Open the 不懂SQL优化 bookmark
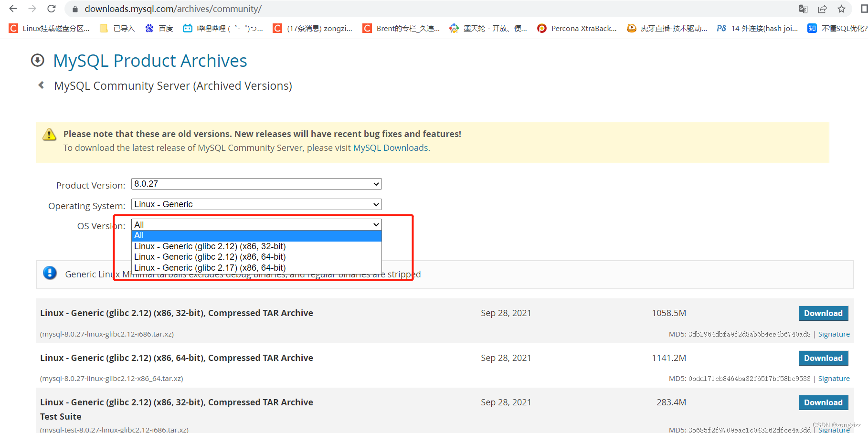 click(x=837, y=28)
